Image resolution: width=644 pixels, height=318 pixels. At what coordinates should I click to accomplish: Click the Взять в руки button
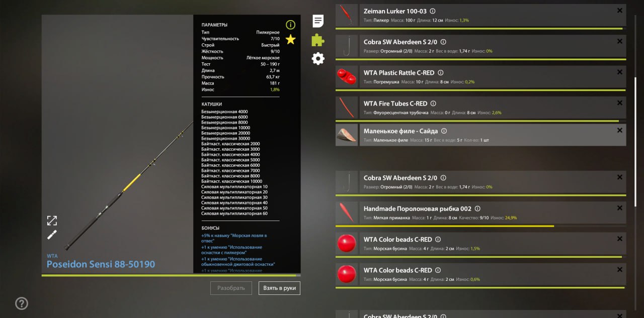click(280, 288)
